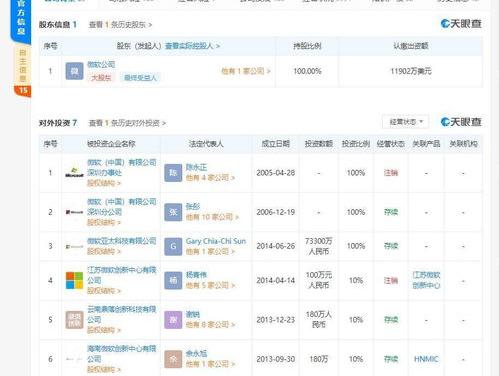499x376 pixels.
Task: Switch to the 自主信息 side tab
Action: (22, 66)
